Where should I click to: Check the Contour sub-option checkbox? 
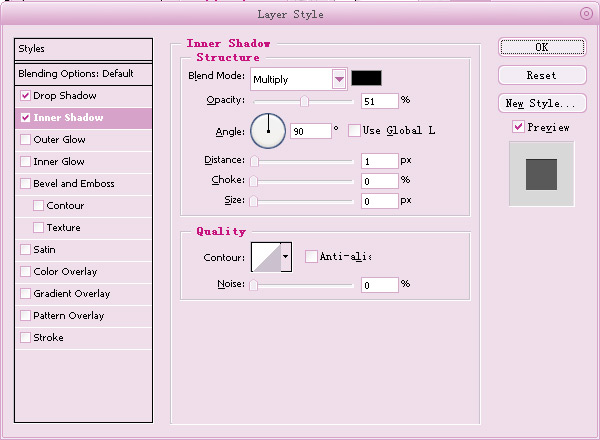point(38,205)
